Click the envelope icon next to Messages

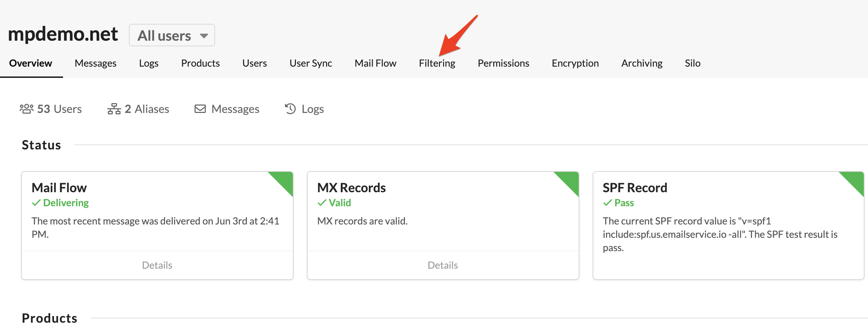point(200,109)
